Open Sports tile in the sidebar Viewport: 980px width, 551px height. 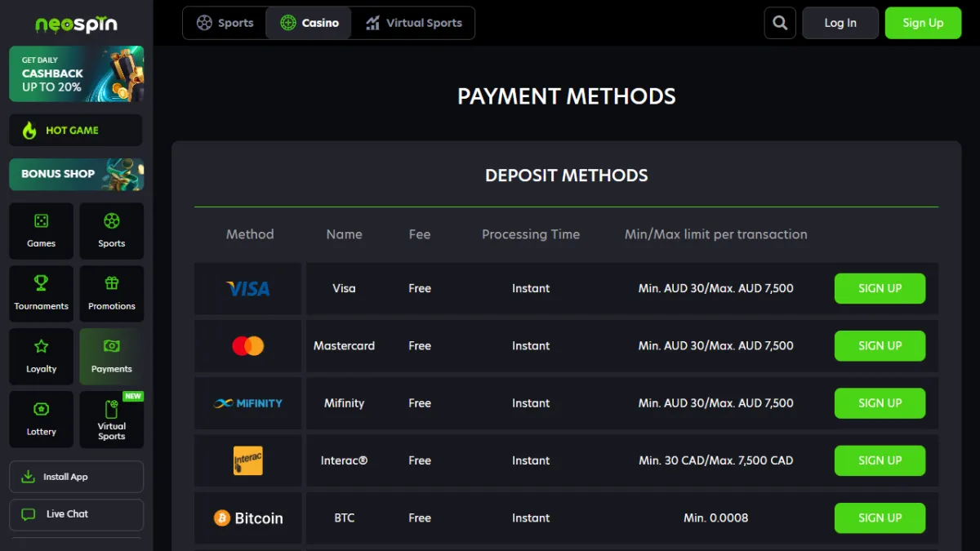click(112, 230)
